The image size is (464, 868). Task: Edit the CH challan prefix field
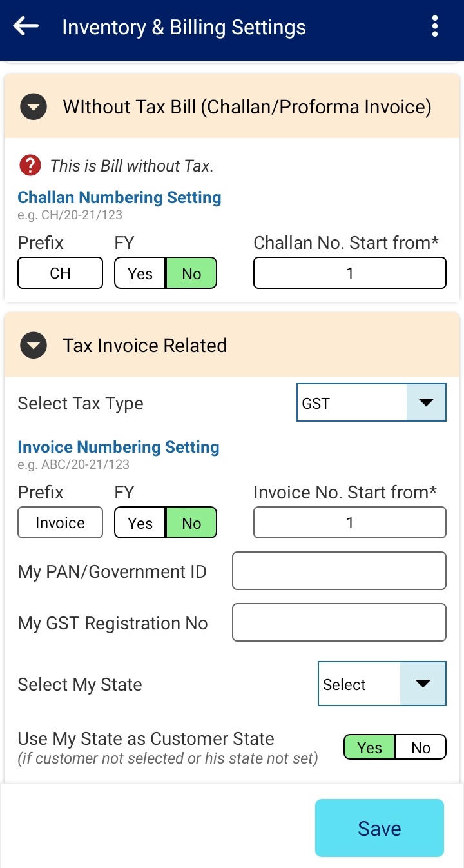[x=60, y=273]
